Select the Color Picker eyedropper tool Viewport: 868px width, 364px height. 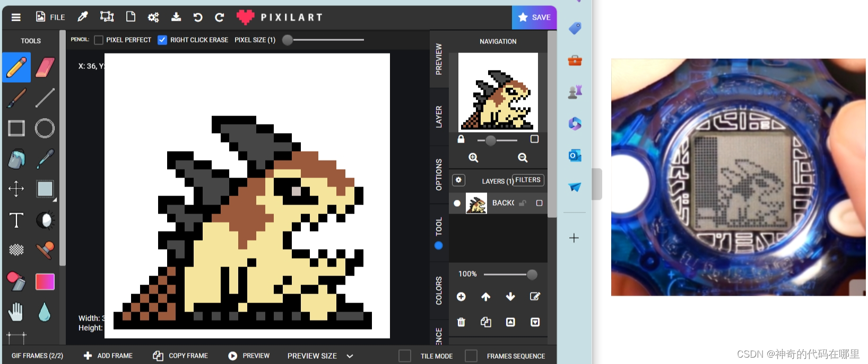click(x=45, y=158)
